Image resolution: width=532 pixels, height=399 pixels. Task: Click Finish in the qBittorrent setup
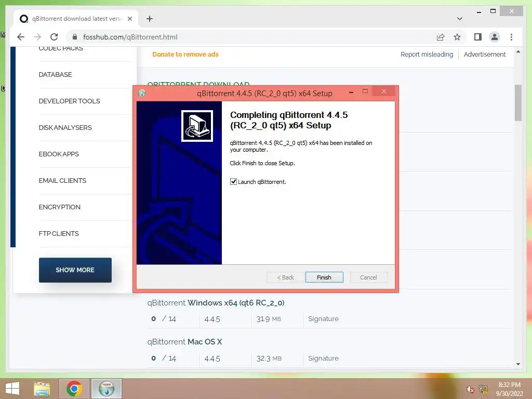[324, 277]
